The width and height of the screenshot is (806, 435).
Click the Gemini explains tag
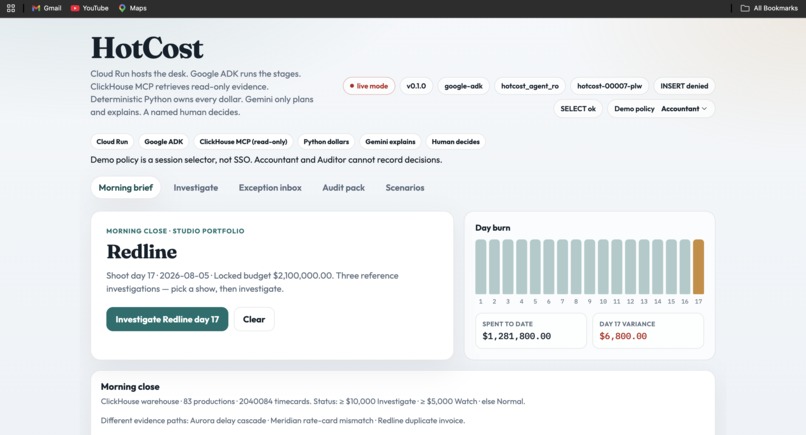tap(390, 141)
